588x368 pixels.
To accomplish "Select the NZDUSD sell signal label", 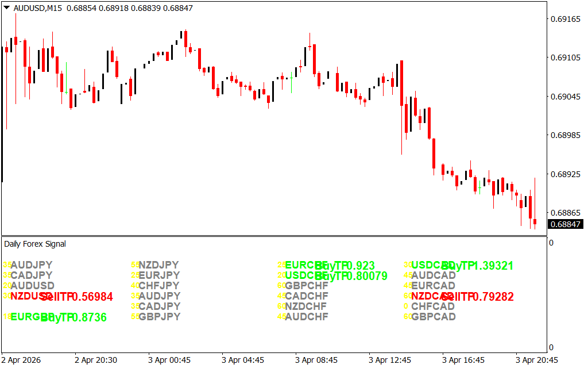I will click(x=32, y=296).
